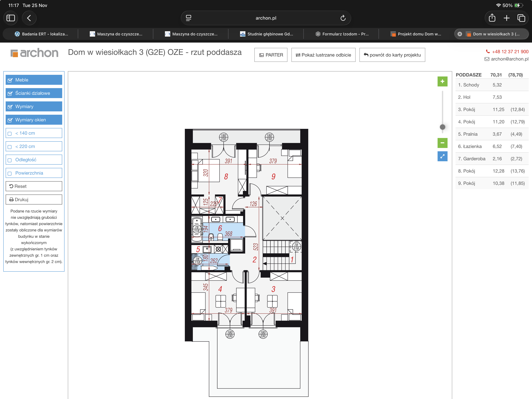Toggle the Safari sidebar icon
The width and height of the screenshot is (532, 399).
click(11, 18)
